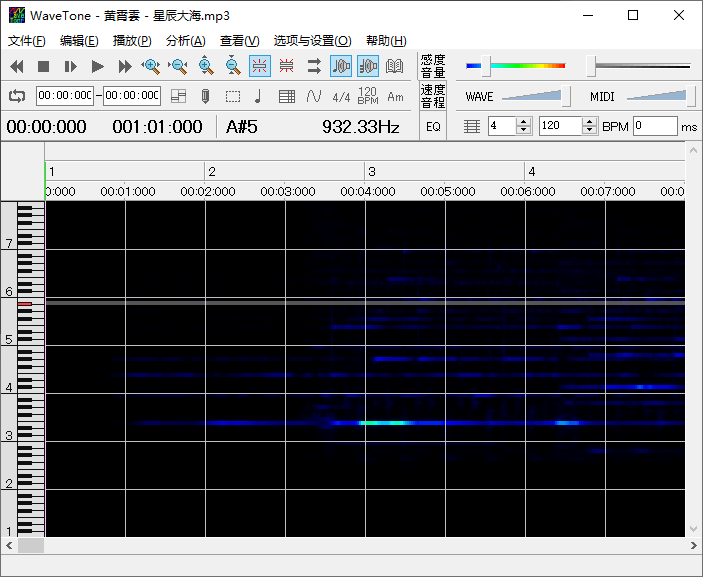Image resolution: width=703 pixels, height=577 pixels.
Task: Click the music note icon
Action: pyautogui.click(x=259, y=96)
